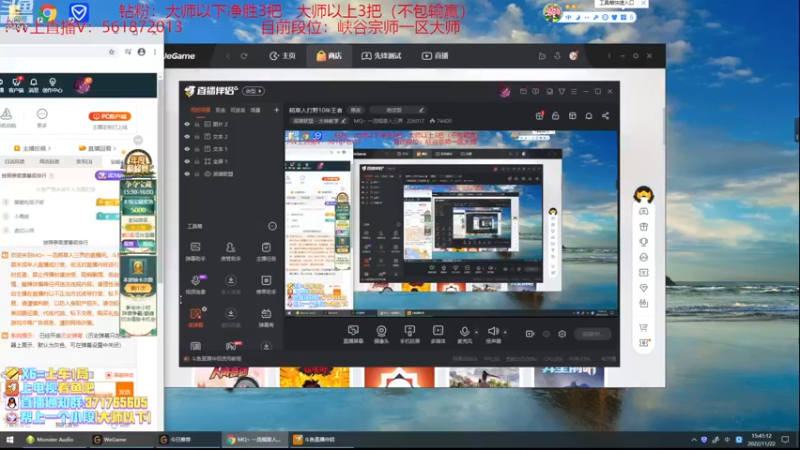Open the 弹幕助手 tool in the toolbox

pyautogui.click(x=195, y=252)
